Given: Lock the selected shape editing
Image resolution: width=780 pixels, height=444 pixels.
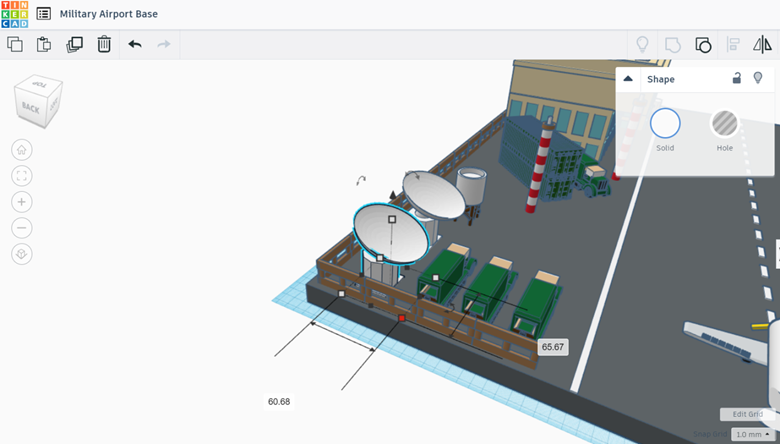Looking at the screenshot, I should (737, 78).
